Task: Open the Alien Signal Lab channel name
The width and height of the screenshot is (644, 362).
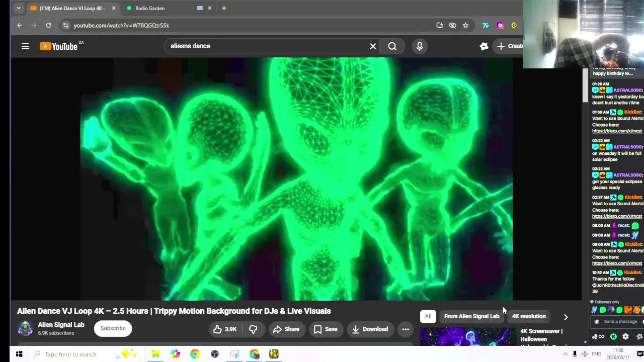Action: pyautogui.click(x=61, y=325)
